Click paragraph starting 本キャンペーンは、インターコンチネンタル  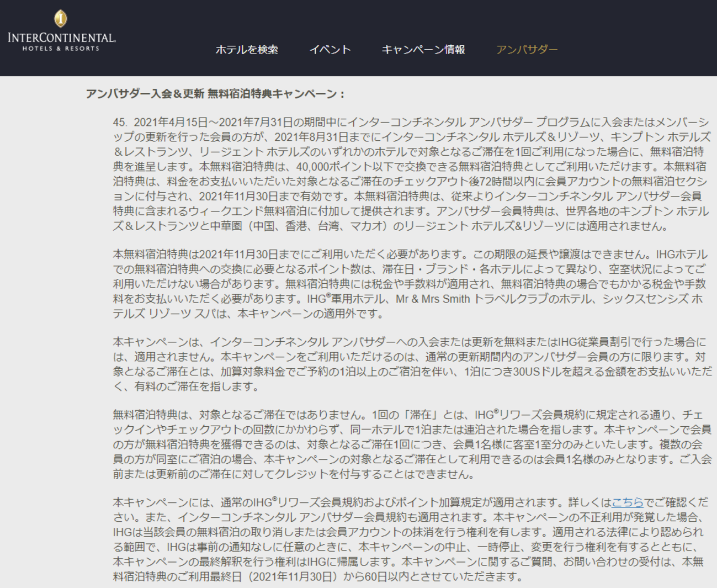(x=412, y=364)
